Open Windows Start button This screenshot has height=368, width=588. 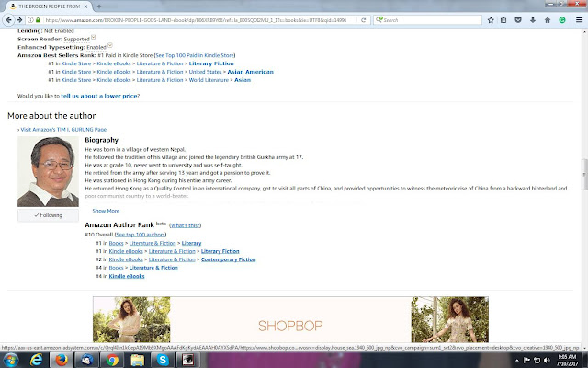click(x=11, y=361)
